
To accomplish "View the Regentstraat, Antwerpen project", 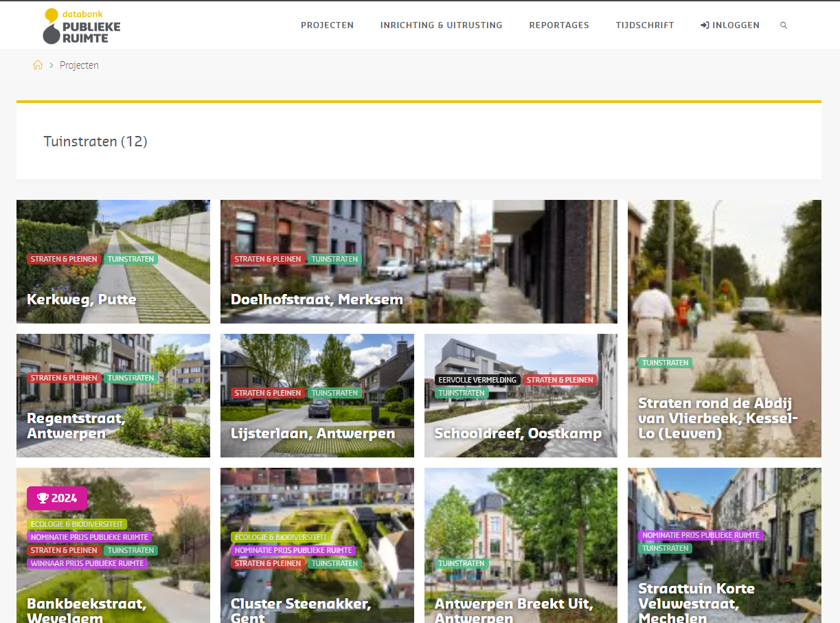I will [x=76, y=426].
